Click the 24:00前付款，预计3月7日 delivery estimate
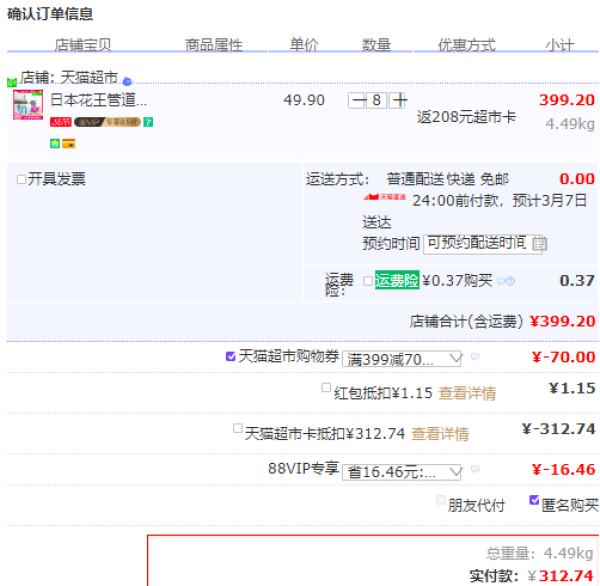600x586 pixels. 500,200
